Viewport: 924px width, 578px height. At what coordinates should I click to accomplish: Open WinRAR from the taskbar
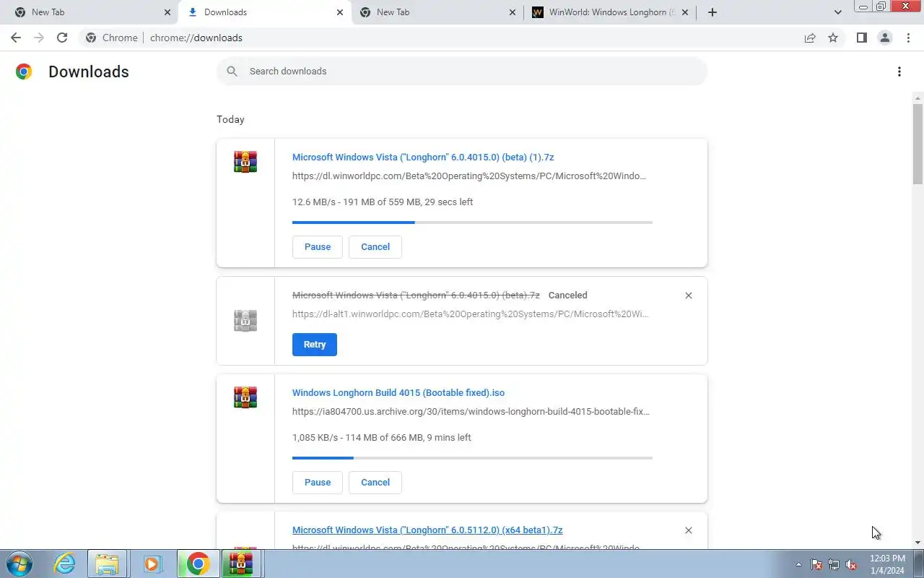242,564
